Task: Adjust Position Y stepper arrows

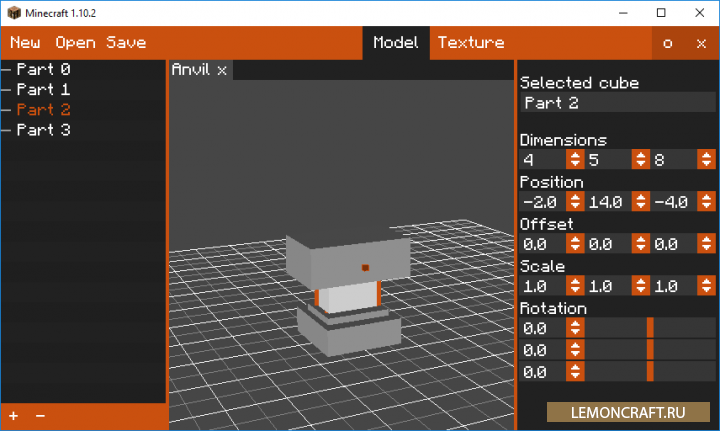Action: click(641, 202)
